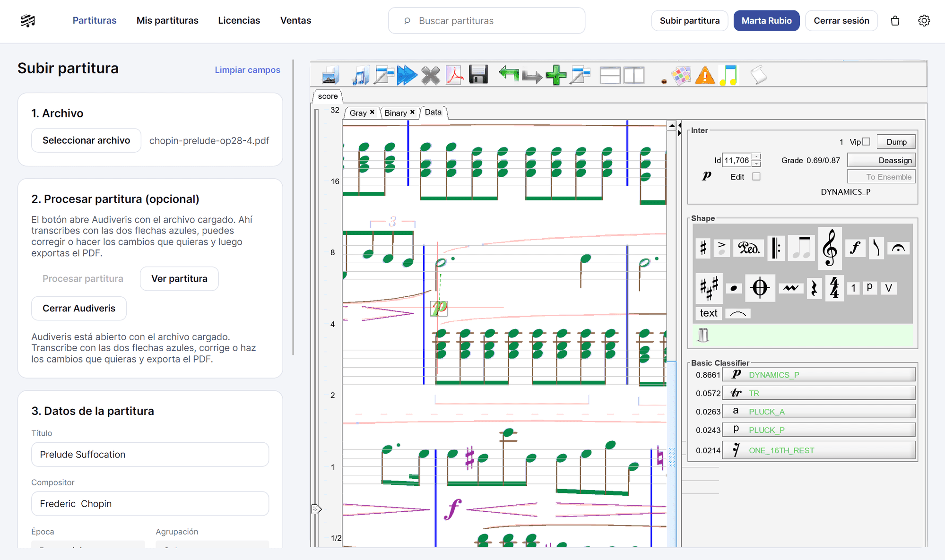Open the shopping bag cart icon
The height and width of the screenshot is (560, 945).
coord(895,21)
